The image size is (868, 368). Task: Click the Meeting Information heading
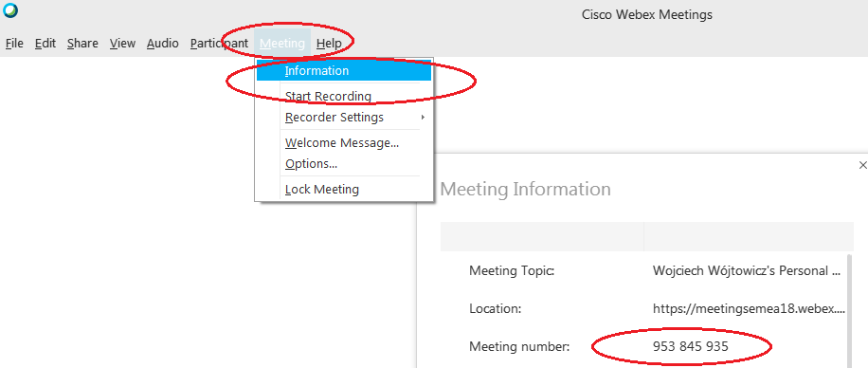pyautogui.click(x=525, y=189)
